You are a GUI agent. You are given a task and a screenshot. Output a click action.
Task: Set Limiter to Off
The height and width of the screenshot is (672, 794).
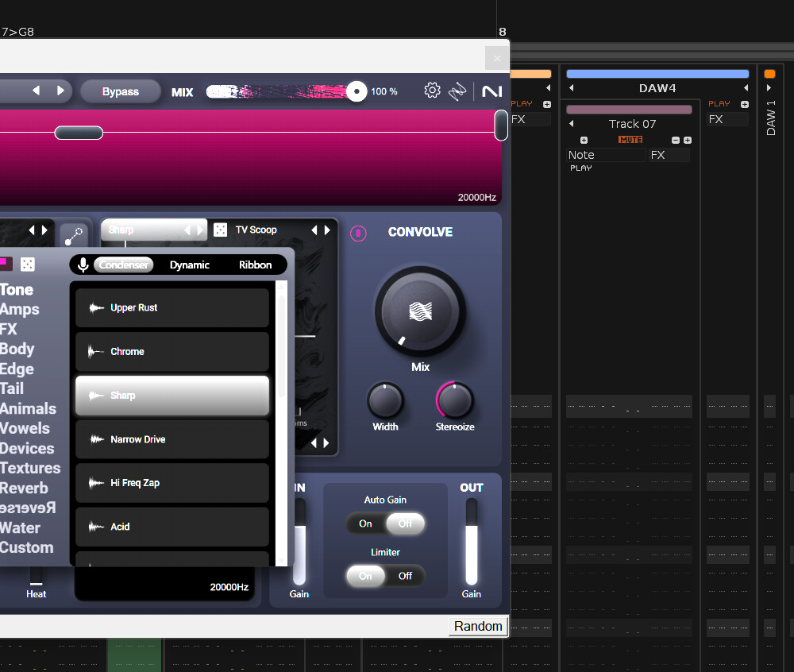click(x=405, y=577)
